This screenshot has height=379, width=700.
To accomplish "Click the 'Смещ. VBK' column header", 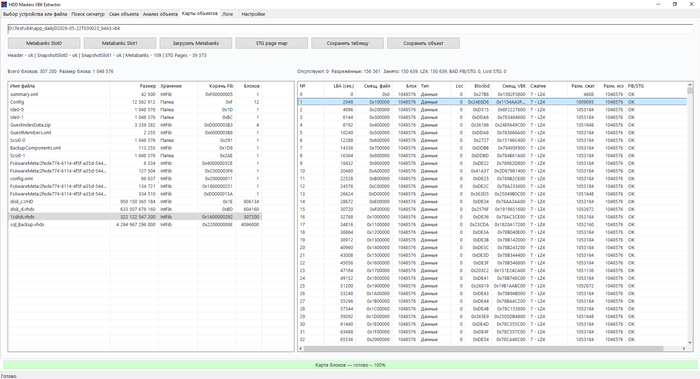I will point(509,86).
